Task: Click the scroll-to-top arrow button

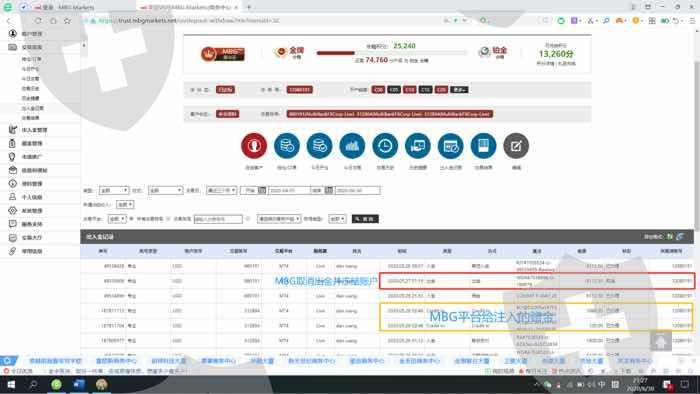Action: pos(661,342)
